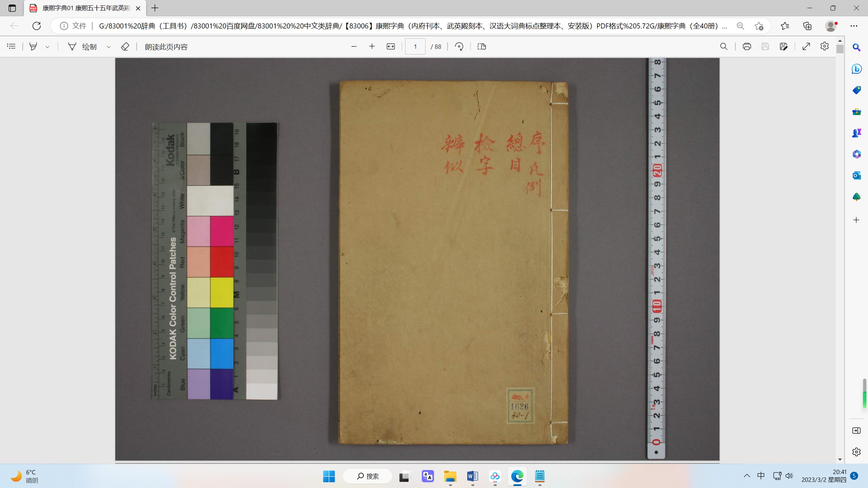This screenshot has height=488, width=868.
Task: Toggle the page view layout button
Action: [x=481, y=46]
